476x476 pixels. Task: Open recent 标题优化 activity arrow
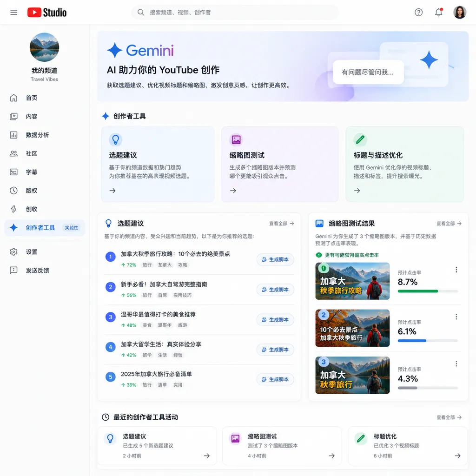pos(457,456)
